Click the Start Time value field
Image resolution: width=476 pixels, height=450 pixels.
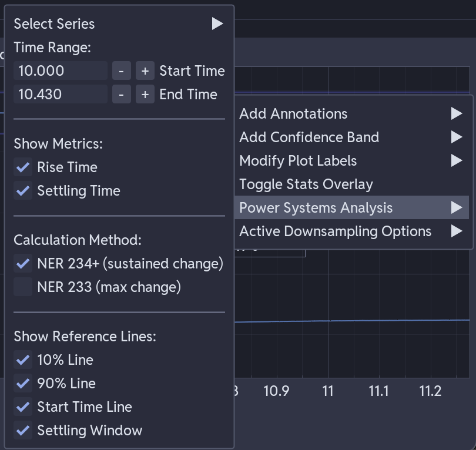[x=60, y=70]
